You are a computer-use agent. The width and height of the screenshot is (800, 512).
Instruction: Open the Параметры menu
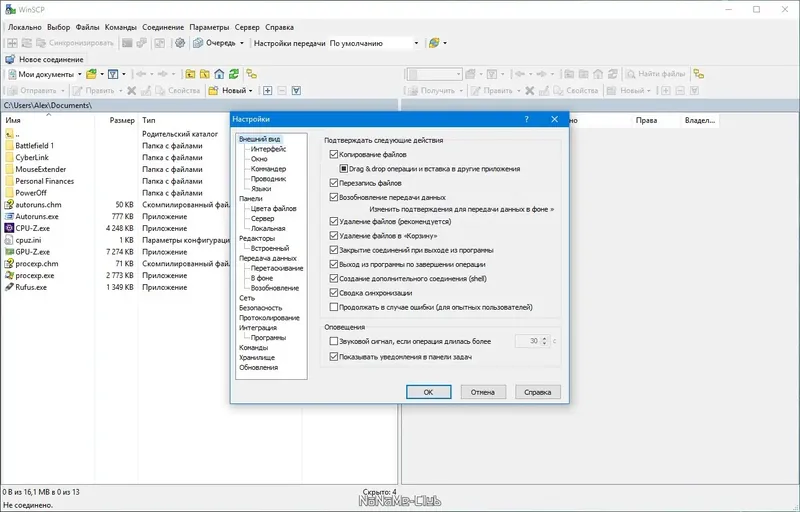[209, 27]
